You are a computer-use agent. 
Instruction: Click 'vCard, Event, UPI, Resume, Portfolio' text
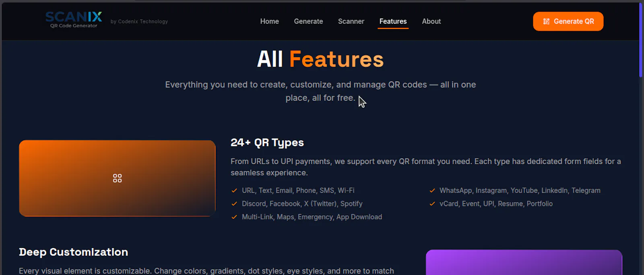(496, 204)
